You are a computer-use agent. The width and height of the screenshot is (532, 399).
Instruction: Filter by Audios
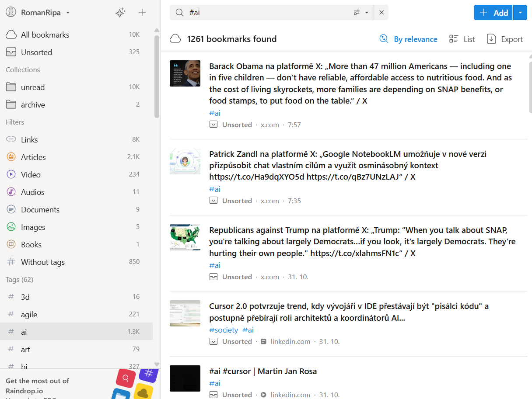click(x=76, y=192)
